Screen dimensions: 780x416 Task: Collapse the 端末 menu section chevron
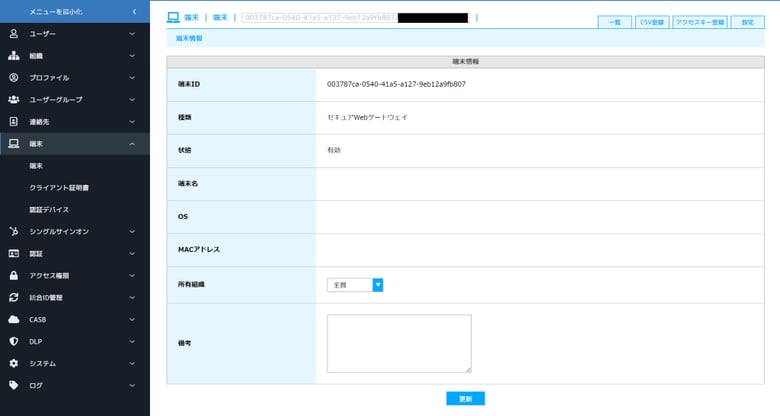tap(132, 144)
